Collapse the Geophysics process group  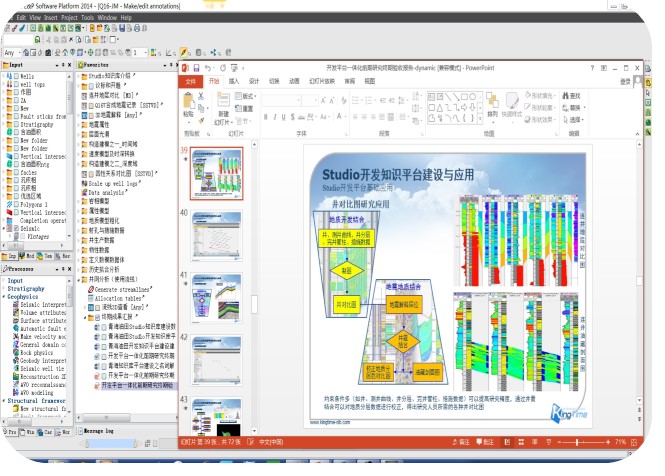pyautogui.click(x=4, y=297)
